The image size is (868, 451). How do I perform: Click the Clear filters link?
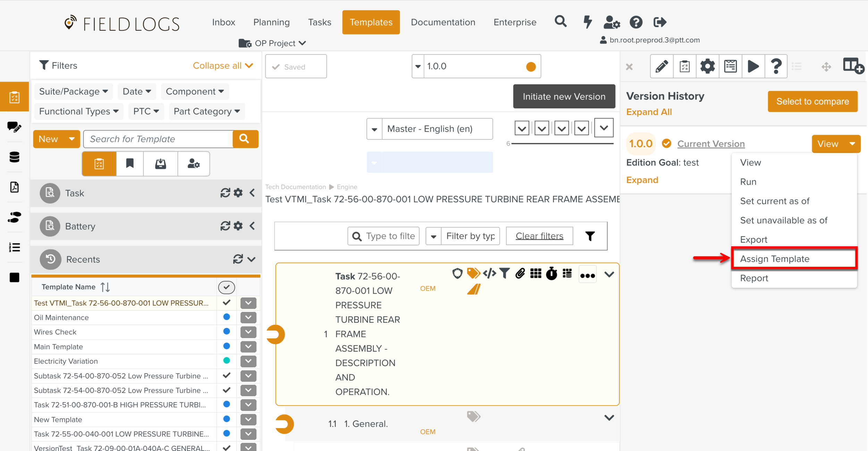point(539,236)
